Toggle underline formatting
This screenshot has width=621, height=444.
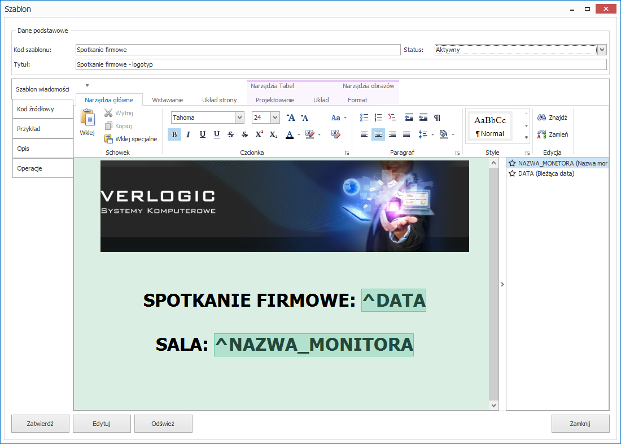tap(202, 134)
